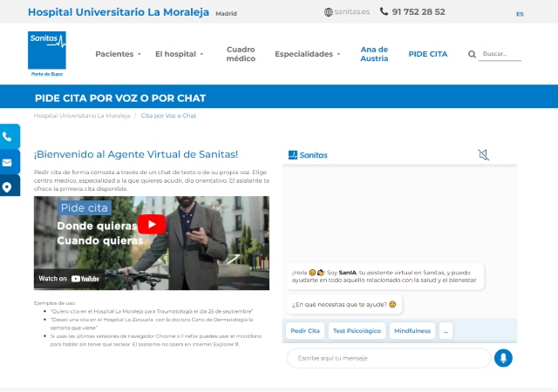Click the sanitas.es link

(x=352, y=11)
